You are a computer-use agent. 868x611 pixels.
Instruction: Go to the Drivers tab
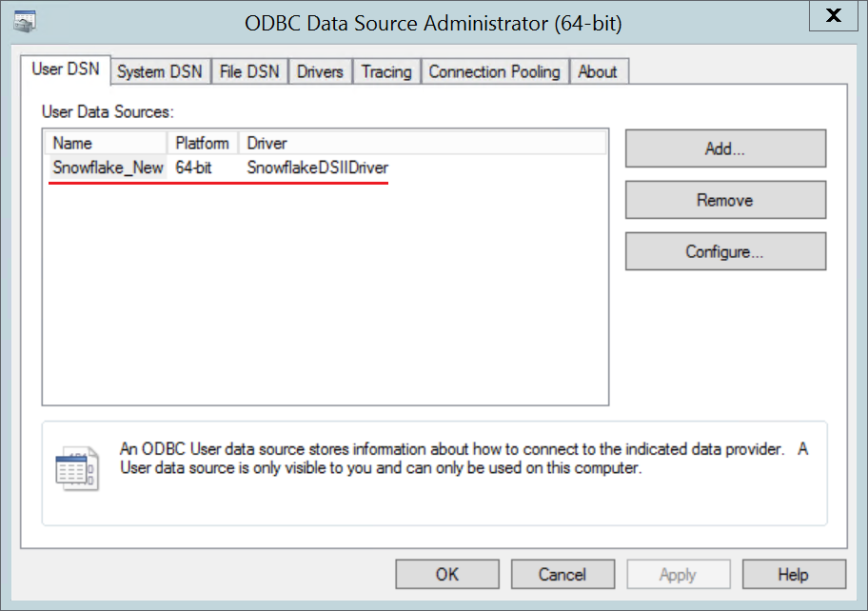click(x=320, y=71)
